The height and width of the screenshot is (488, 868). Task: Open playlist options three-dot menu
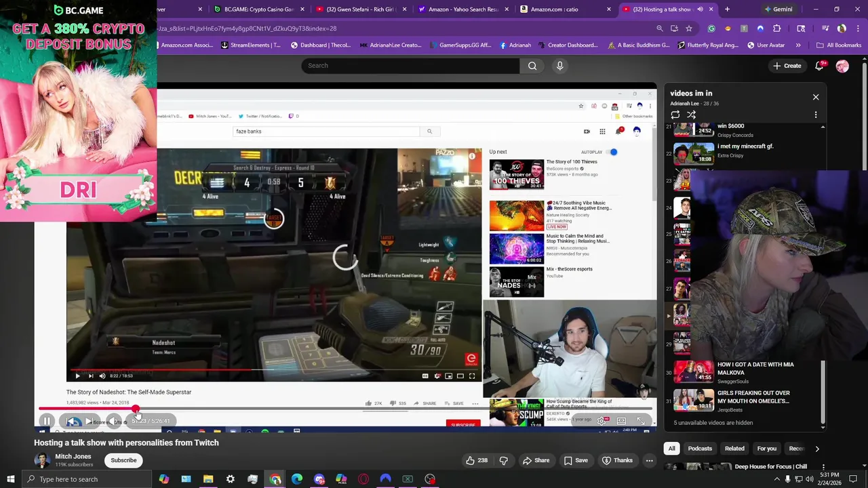point(816,115)
